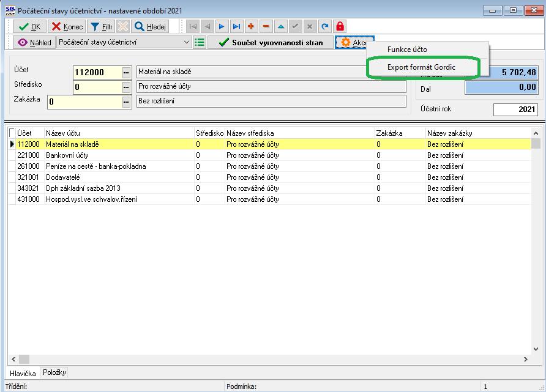Click the edit record up-triangle icon
The height and width of the screenshot is (392, 546).
[x=281, y=26]
